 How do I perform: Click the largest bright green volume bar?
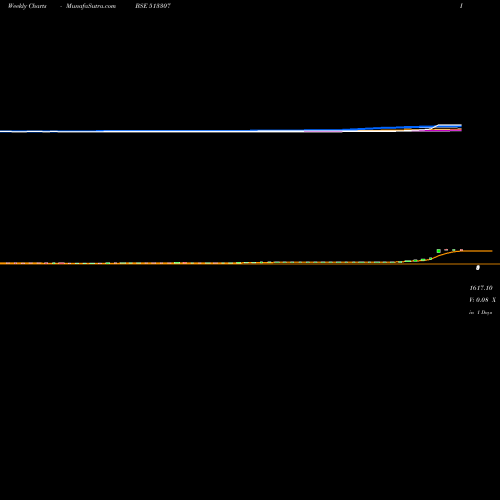pos(439,251)
